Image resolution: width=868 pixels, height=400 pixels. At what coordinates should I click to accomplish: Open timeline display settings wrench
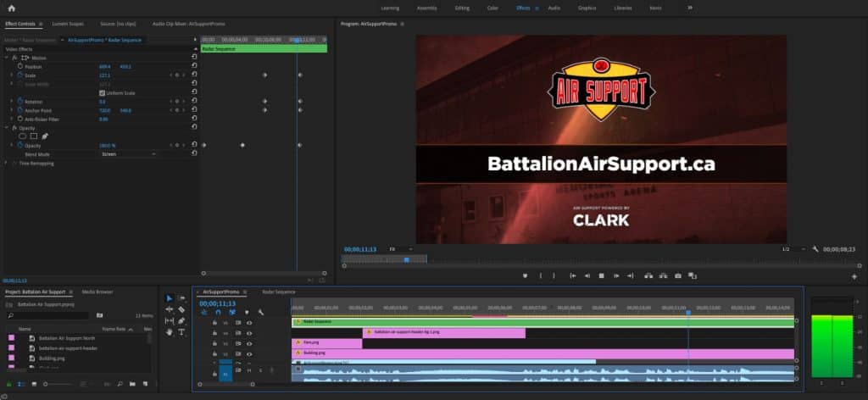pos(261,313)
